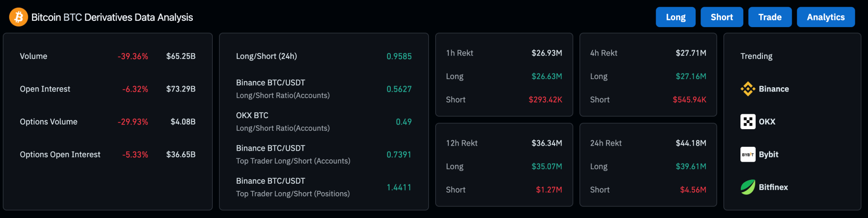Click the 1h Rekt card header

pyautogui.click(x=504, y=53)
